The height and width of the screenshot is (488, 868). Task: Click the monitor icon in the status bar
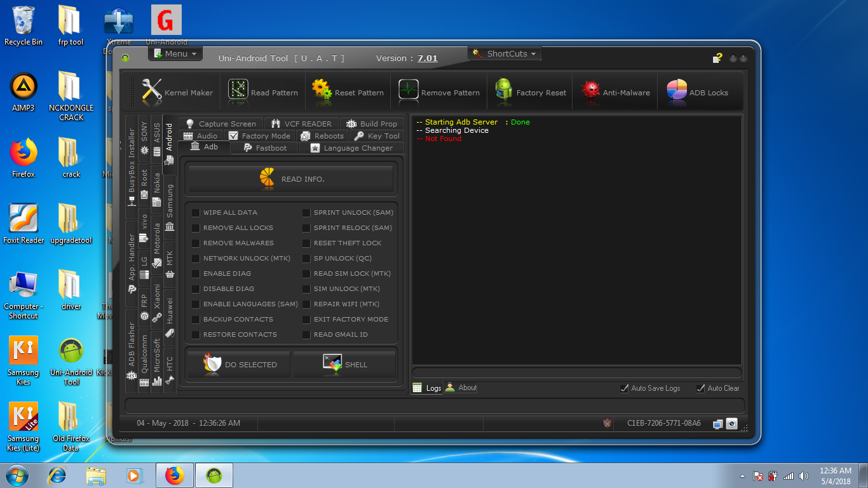(718, 424)
